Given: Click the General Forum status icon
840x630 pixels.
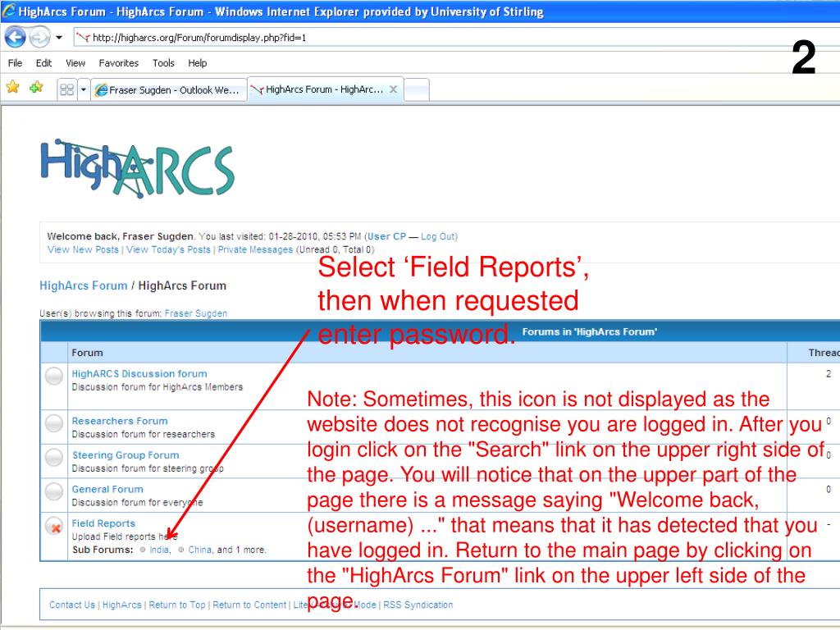Looking at the screenshot, I should coord(53,491).
